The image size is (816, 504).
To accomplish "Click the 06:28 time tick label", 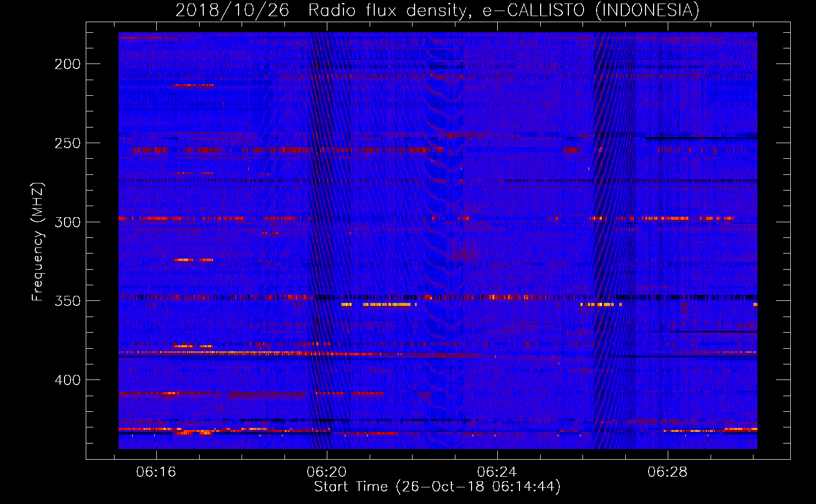I will 668,472.
